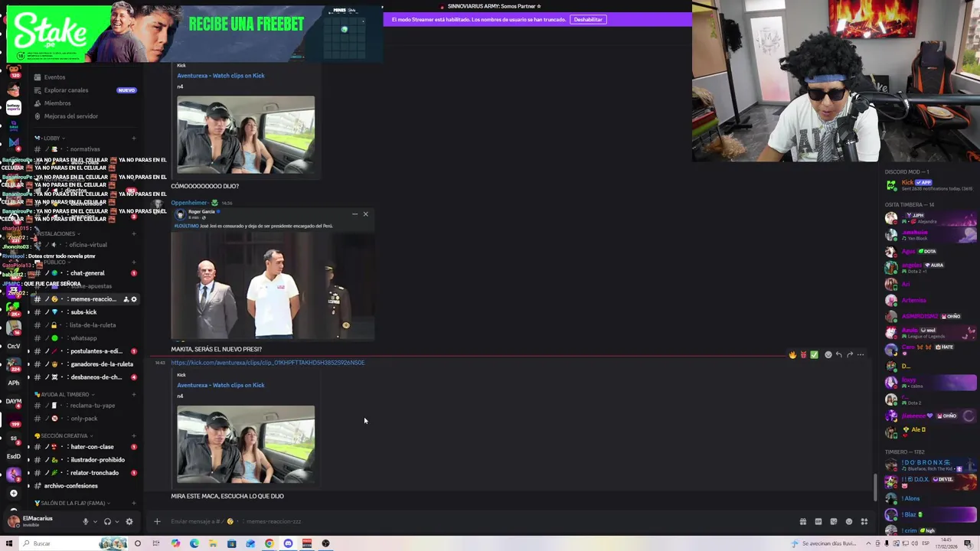Collapse the SECCIÓN CREATIVA category
The height and width of the screenshot is (551, 980).
[x=63, y=436]
